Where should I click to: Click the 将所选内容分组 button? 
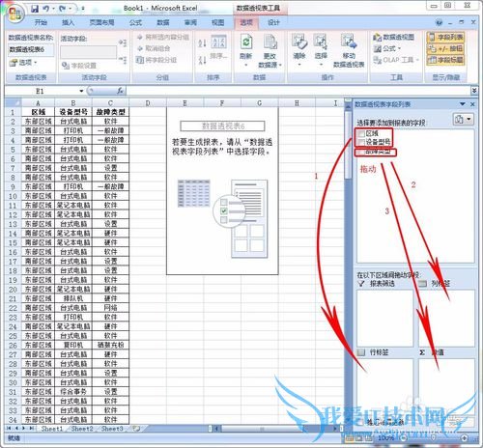tap(163, 37)
